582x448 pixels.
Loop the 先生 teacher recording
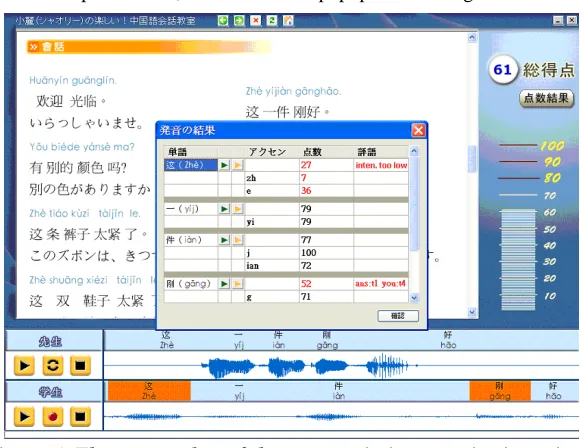click(x=52, y=366)
